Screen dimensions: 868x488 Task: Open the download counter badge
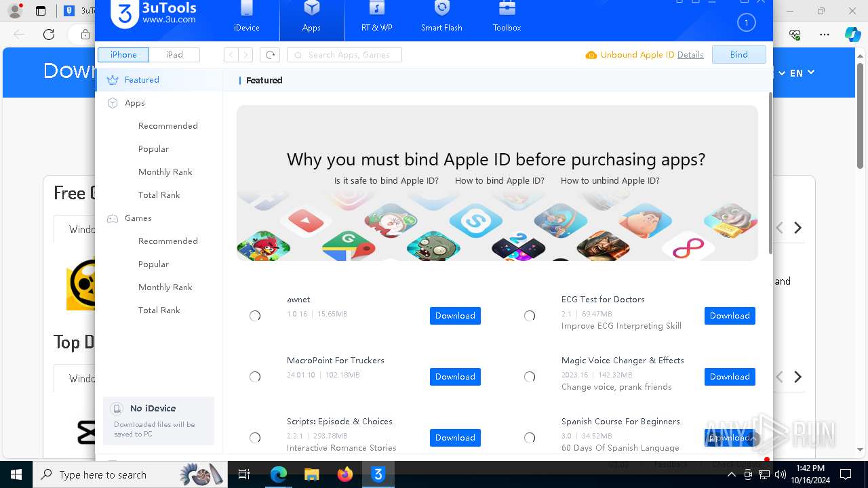(746, 23)
